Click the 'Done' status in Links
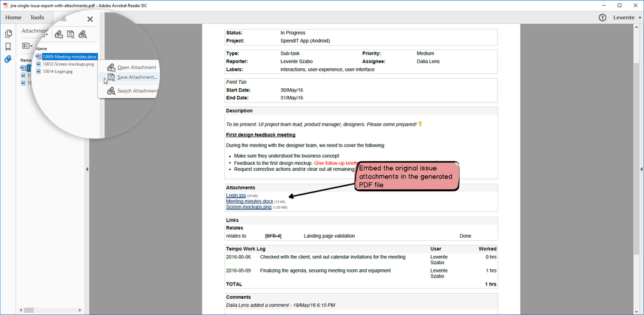644x315 pixels. [465, 236]
